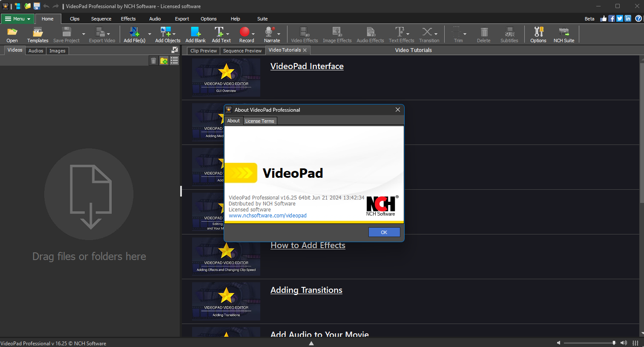The image size is (644, 347).
Task: Toggle the bin list view icon
Action: tap(174, 61)
